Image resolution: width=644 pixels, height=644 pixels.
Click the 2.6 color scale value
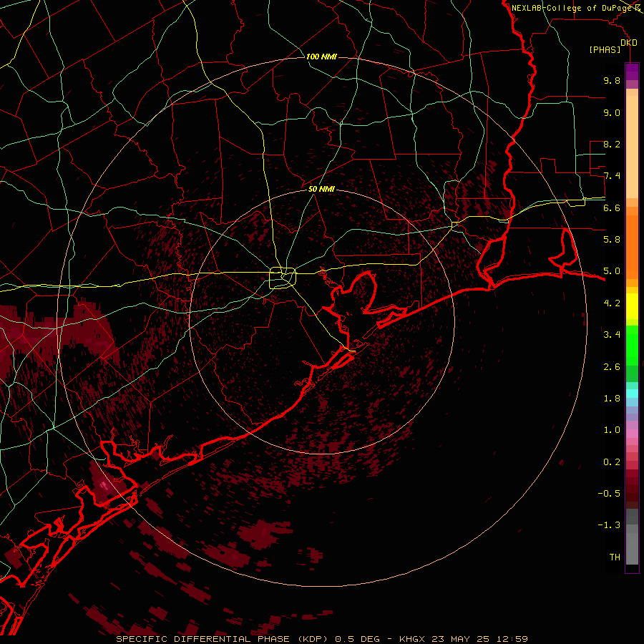click(x=612, y=367)
